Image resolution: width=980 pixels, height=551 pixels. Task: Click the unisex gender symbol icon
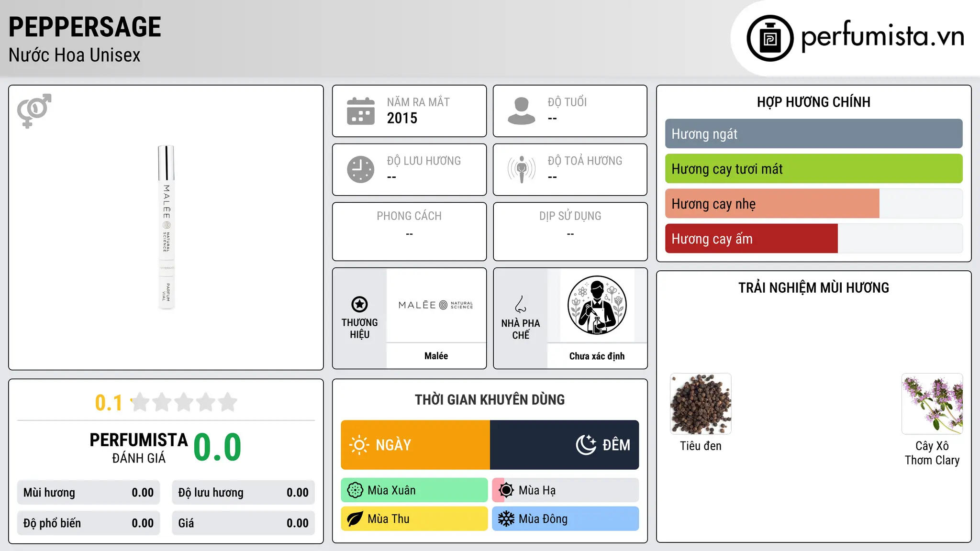(34, 110)
